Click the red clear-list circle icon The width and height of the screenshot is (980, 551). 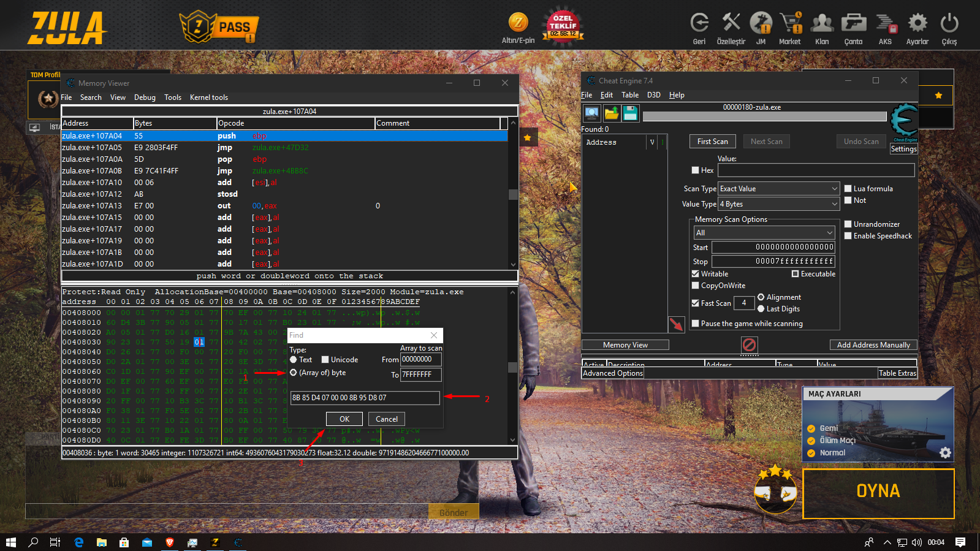point(749,344)
